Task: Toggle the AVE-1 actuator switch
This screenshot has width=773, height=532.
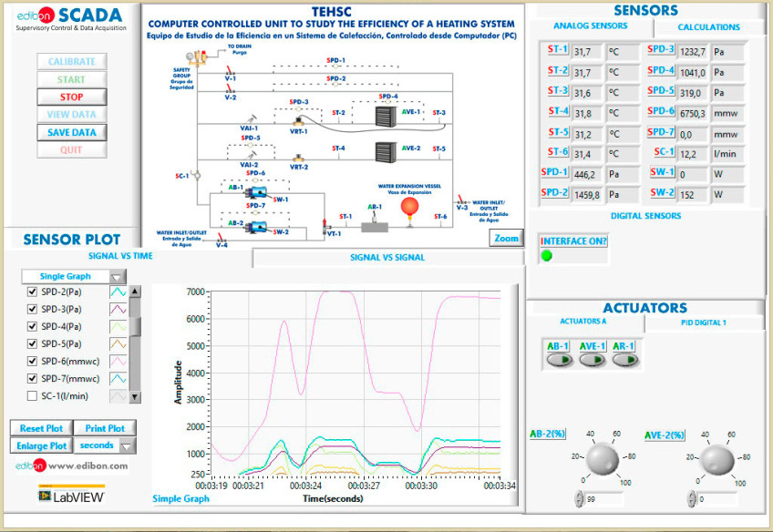Action: [593, 360]
